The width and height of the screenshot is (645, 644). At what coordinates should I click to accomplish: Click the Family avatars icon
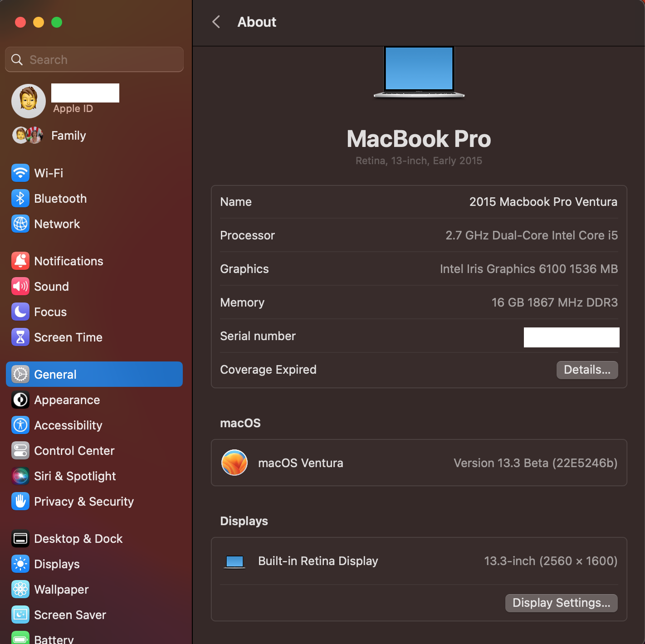28,135
